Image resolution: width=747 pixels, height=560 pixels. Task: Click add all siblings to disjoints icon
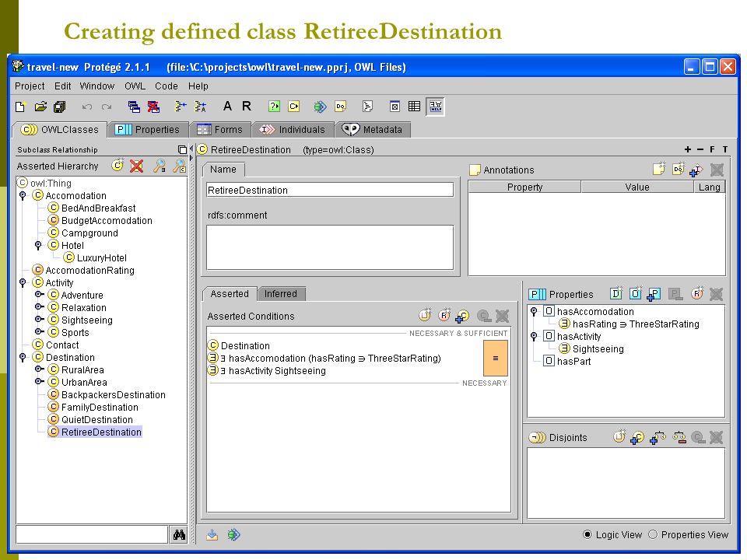(x=658, y=438)
